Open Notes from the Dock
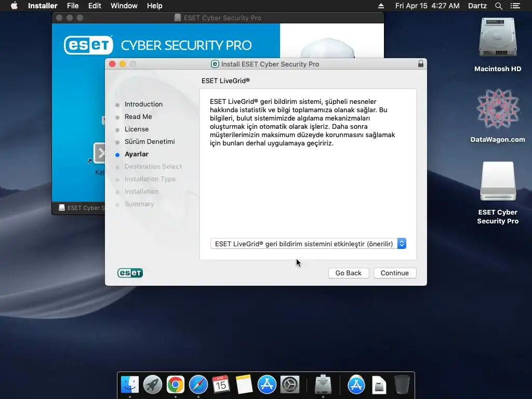This screenshot has height=399, width=532. click(244, 385)
